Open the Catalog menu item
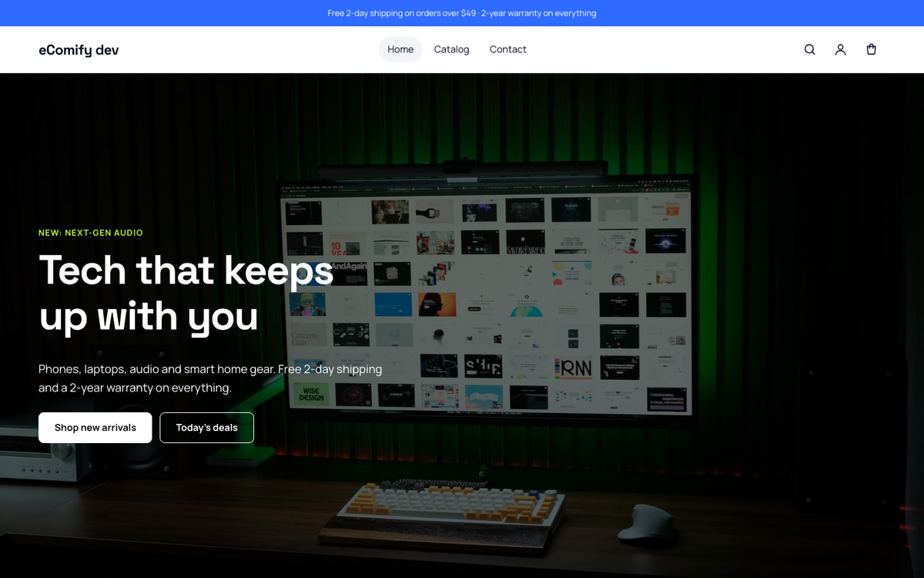The width and height of the screenshot is (924, 578). [451, 49]
